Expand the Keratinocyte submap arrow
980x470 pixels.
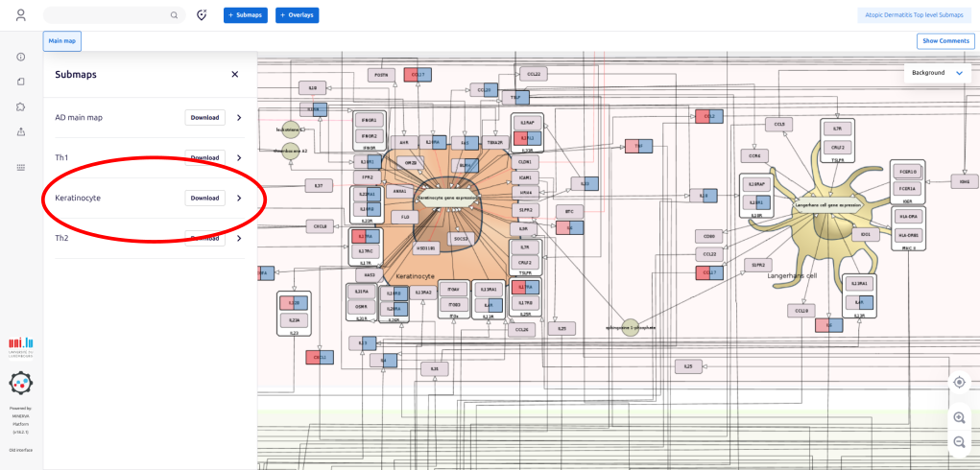(238, 199)
